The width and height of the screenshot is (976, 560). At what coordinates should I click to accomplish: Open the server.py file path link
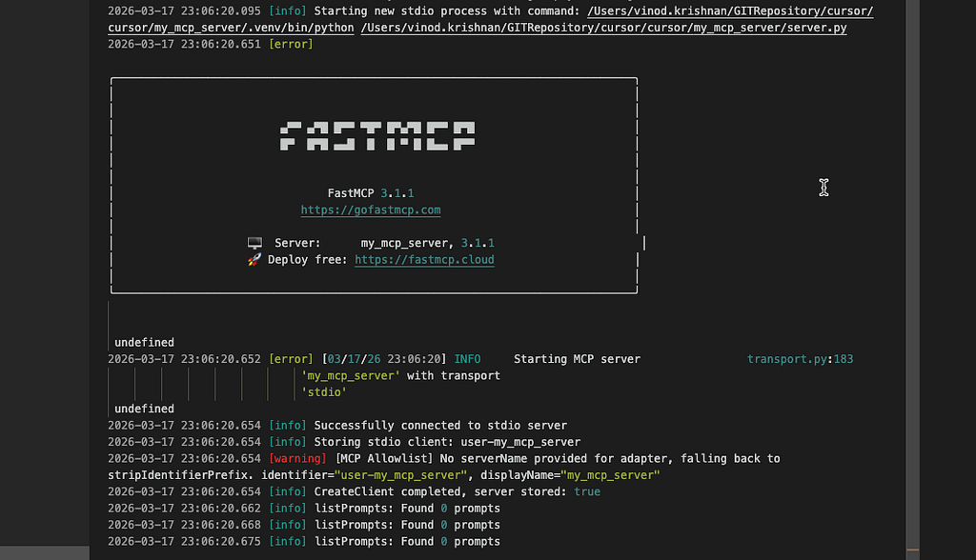point(603,28)
